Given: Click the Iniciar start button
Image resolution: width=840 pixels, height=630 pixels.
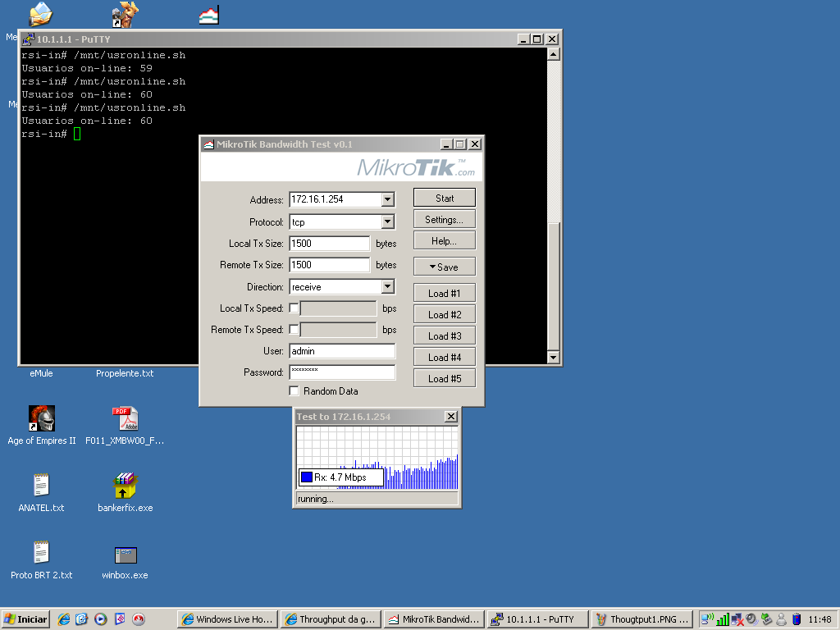Looking at the screenshot, I should 26,619.
